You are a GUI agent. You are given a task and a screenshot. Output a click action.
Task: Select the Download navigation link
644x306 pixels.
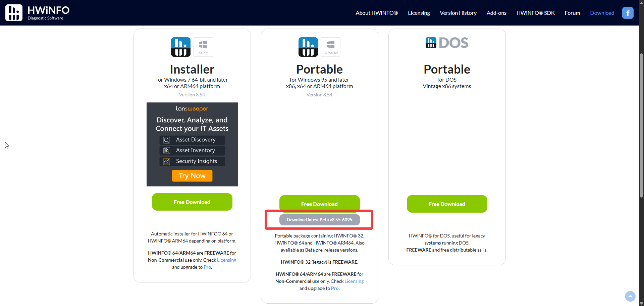point(602,13)
